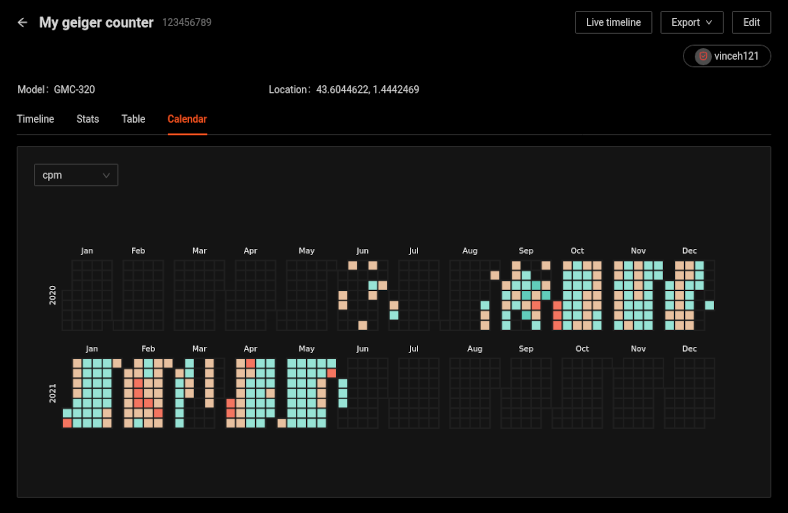The image size is (788, 513).
Task: Click the 2021 year label
Action: (52, 393)
